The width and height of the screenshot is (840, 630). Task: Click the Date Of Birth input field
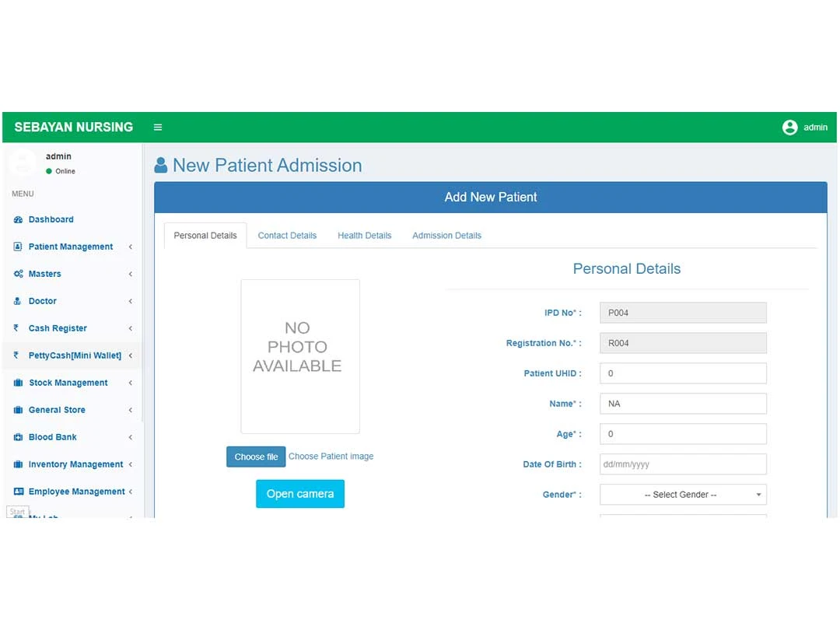682,464
